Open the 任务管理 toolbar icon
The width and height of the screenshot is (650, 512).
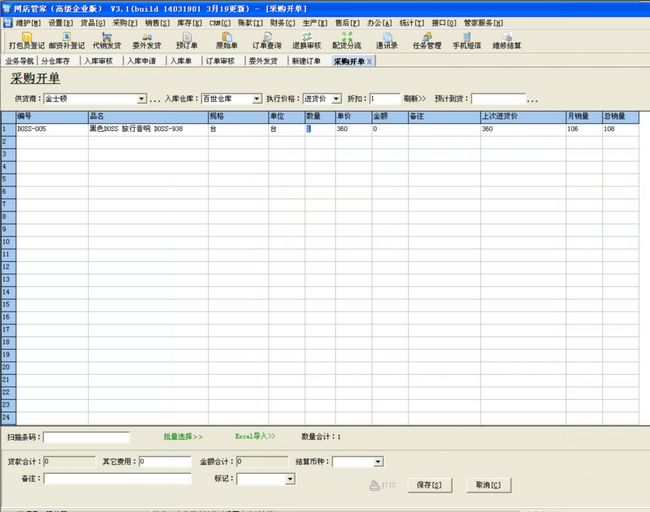tap(427, 41)
